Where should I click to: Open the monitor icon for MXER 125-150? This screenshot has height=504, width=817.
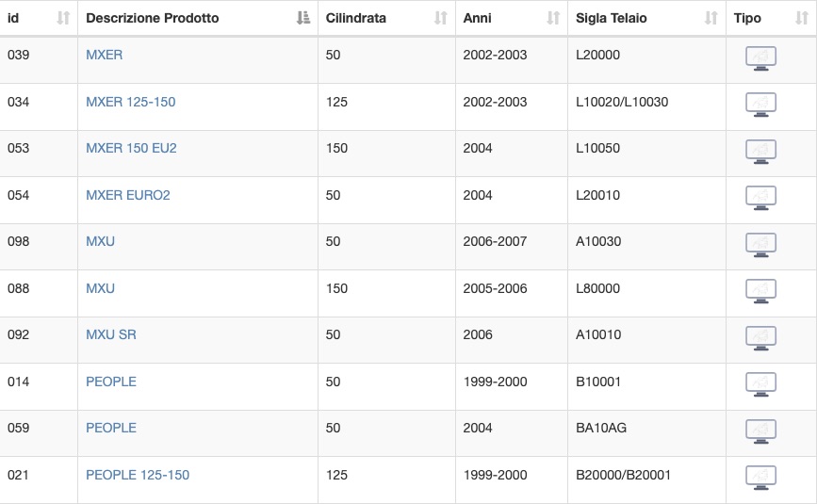click(x=760, y=105)
